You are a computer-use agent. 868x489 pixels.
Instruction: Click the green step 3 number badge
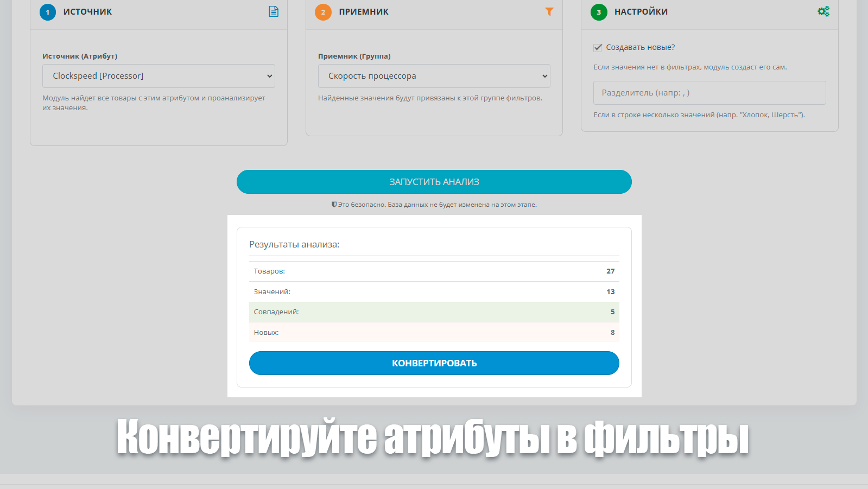click(x=599, y=12)
